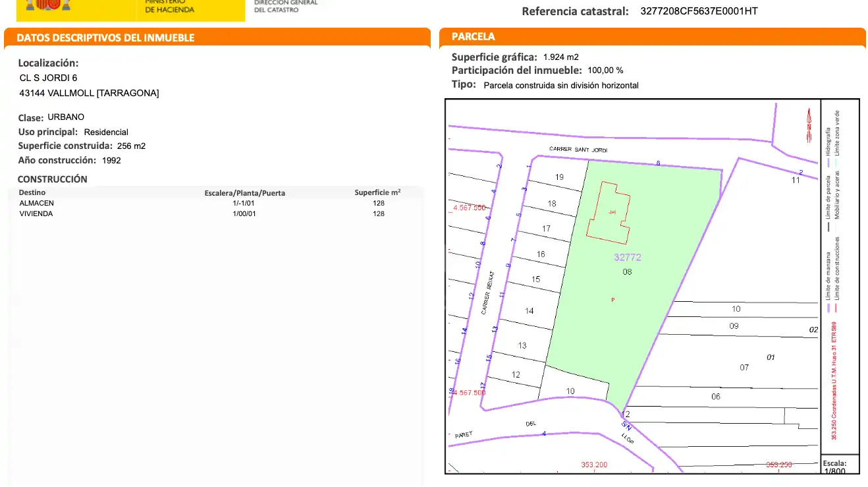
Task: Click the 'Residencial' value
Action: [106, 132]
